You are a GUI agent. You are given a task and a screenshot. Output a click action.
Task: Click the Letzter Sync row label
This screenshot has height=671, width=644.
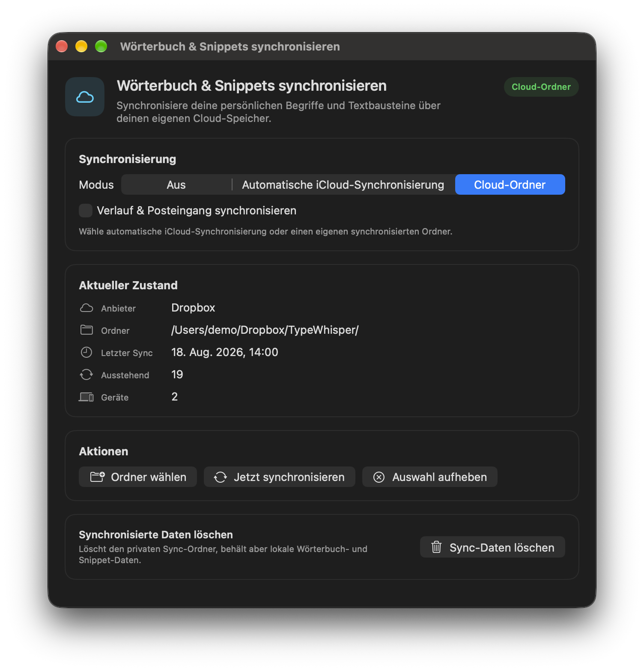(127, 353)
